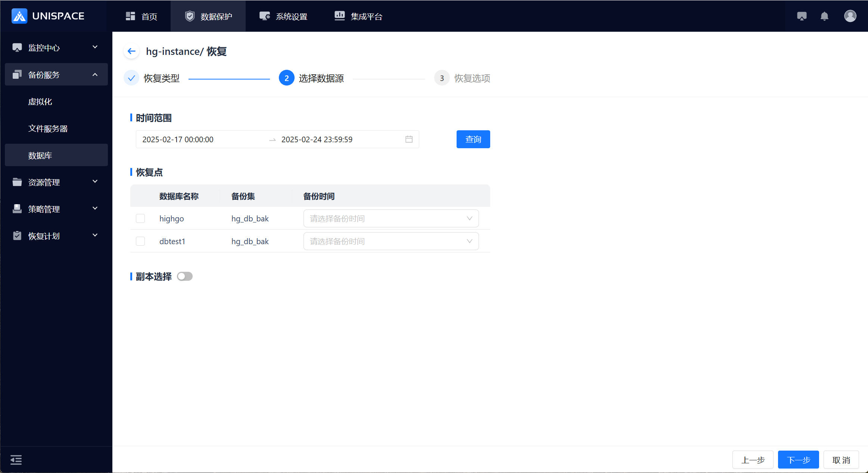This screenshot has height=473, width=868.
Task: Click the completed 恢复类型 step checkmark
Action: [x=131, y=78]
